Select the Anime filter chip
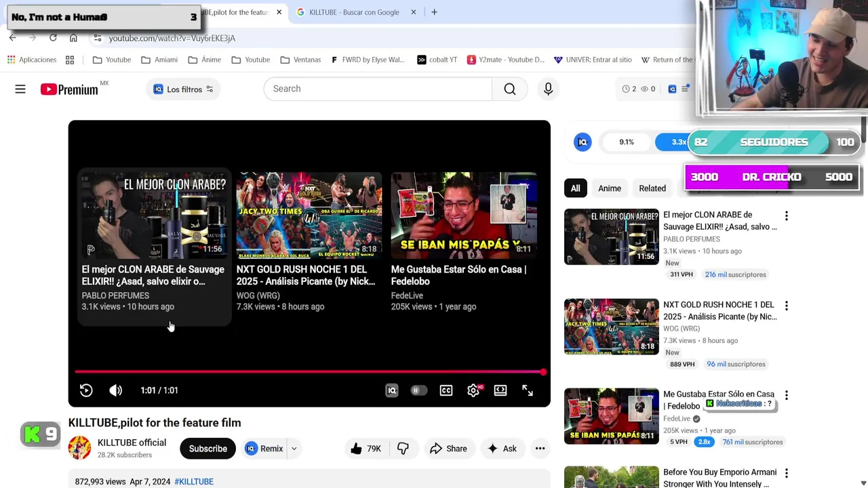Screen dimensions: 868x488 point(610,188)
